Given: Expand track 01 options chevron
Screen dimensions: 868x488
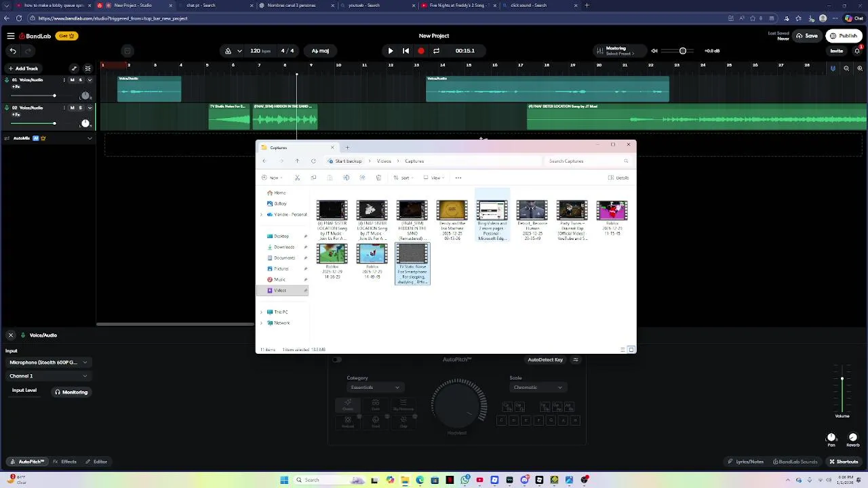Looking at the screenshot, I should [x=90, y=80].
